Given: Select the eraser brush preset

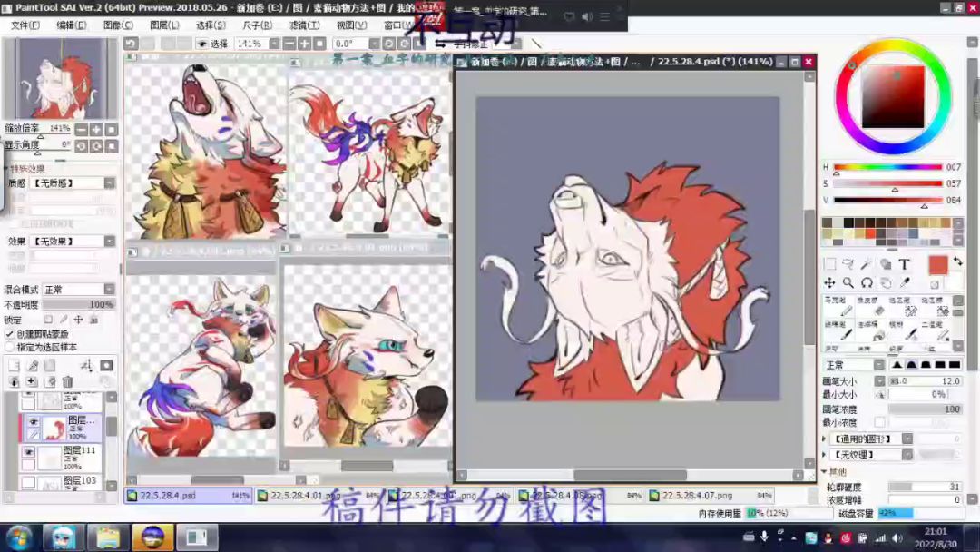Looking at the screenshot, I should pyautogui.click(x=871, y=308).
